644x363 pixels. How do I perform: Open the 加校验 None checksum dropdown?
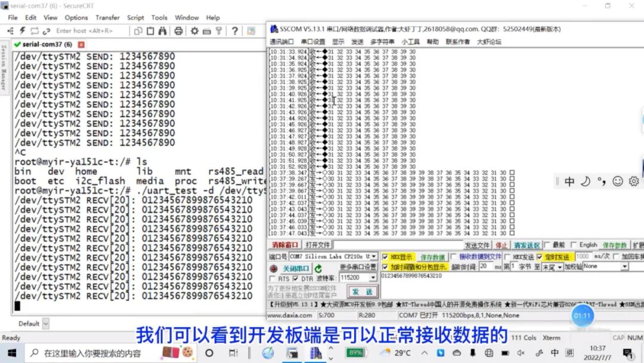[x=624, y=267]
